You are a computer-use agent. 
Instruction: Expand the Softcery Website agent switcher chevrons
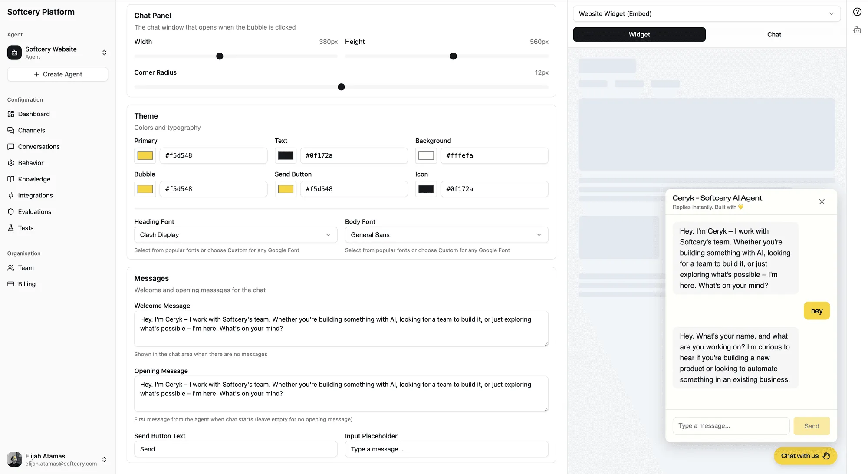(x=105, y=53)
